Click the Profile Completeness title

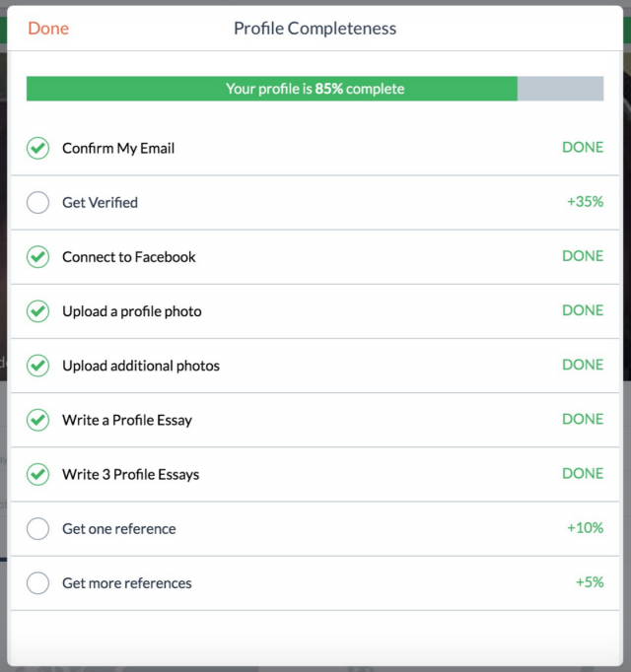tap(315, 29)
